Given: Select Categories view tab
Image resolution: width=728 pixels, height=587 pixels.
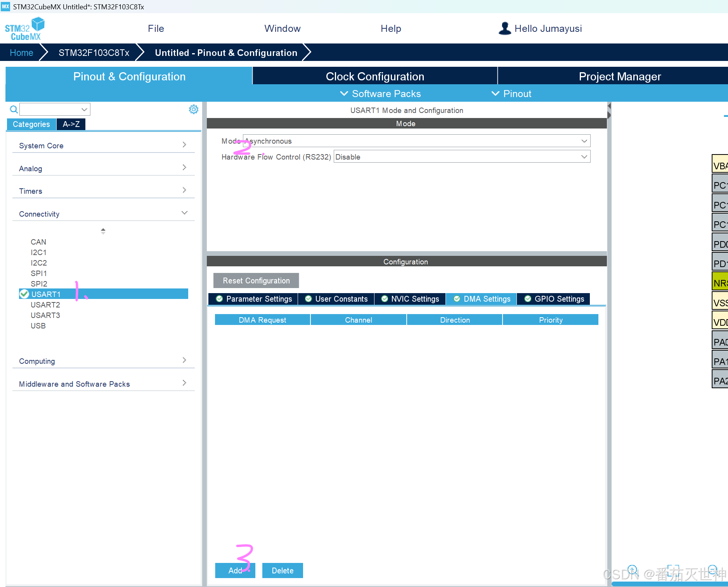Looking at the screenshot, I should [x=31, y=124].
